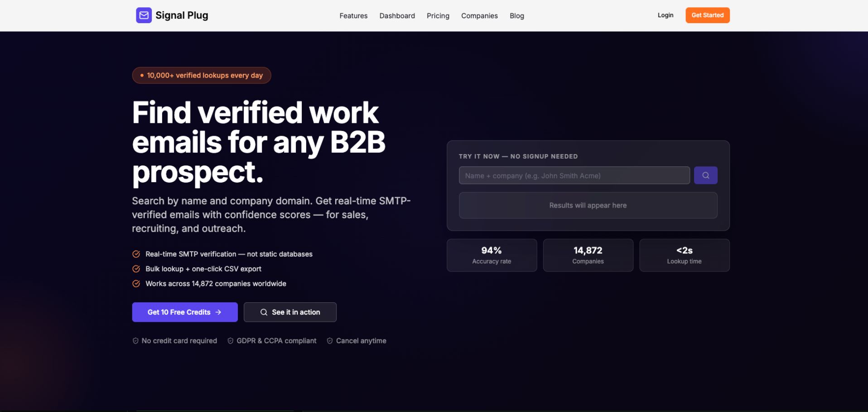868x412 pixels.
Task: Click the shield icon beside GDPR & CCPA compliant
Action: (231, 341)
